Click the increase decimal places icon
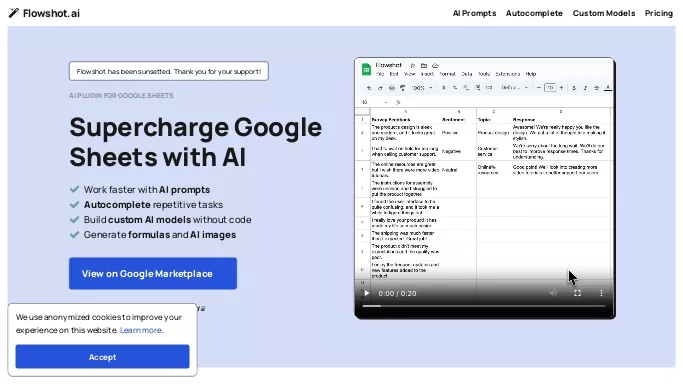683x384 pixels. tap(477, 88)
